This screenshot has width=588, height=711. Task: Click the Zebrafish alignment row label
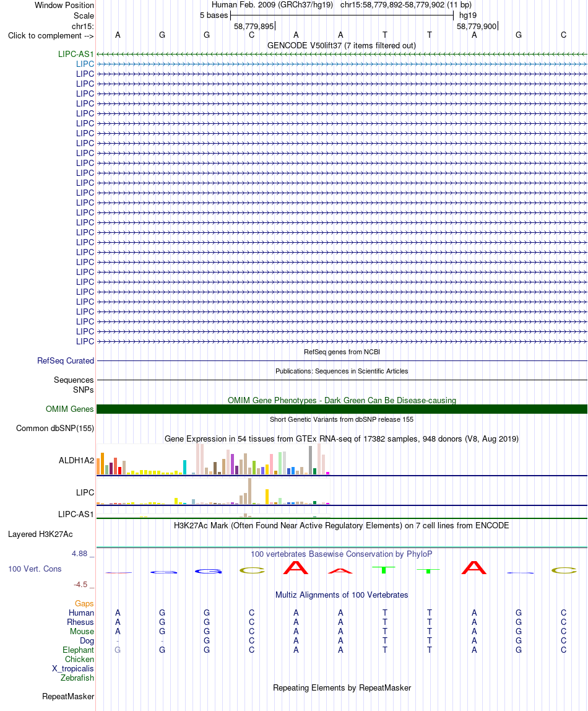tap(77, 678)
